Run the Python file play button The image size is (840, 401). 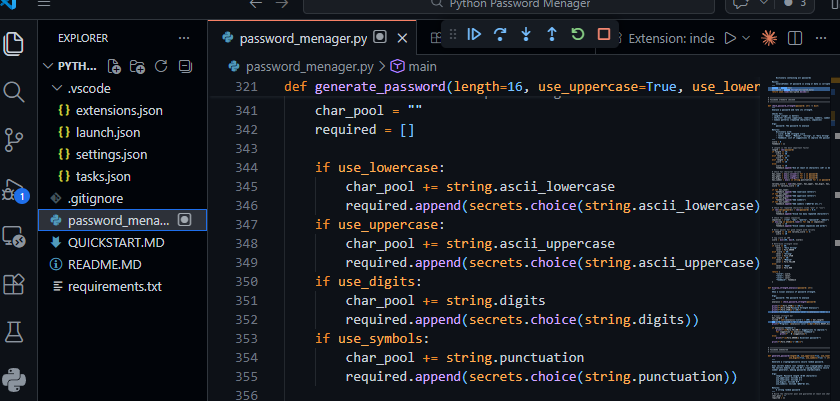(x=730, y=38)
